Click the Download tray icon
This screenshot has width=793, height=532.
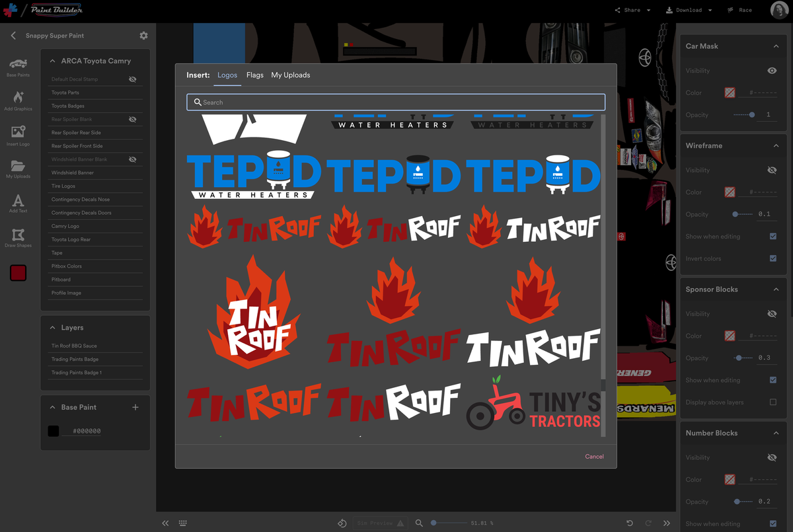[669, 10]
